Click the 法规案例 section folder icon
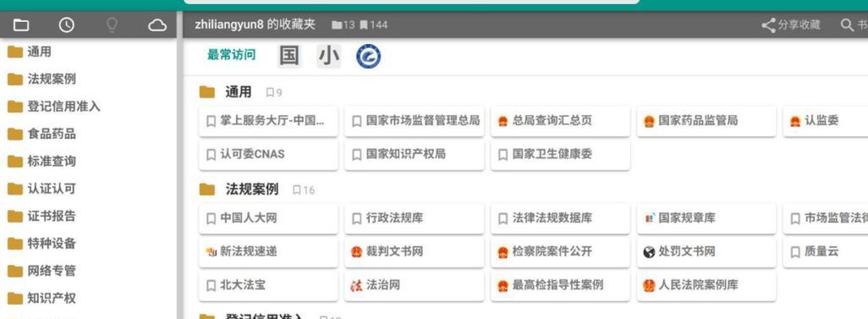868x319 pixels. pos(207,190)
